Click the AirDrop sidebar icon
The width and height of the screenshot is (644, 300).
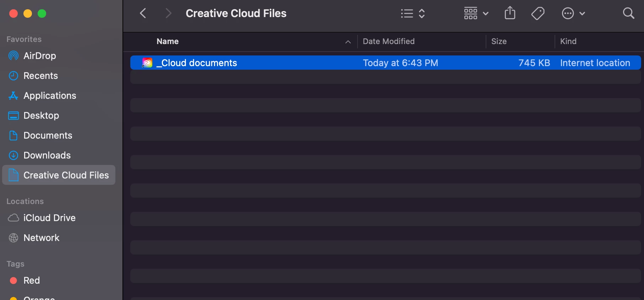[13, 56]
